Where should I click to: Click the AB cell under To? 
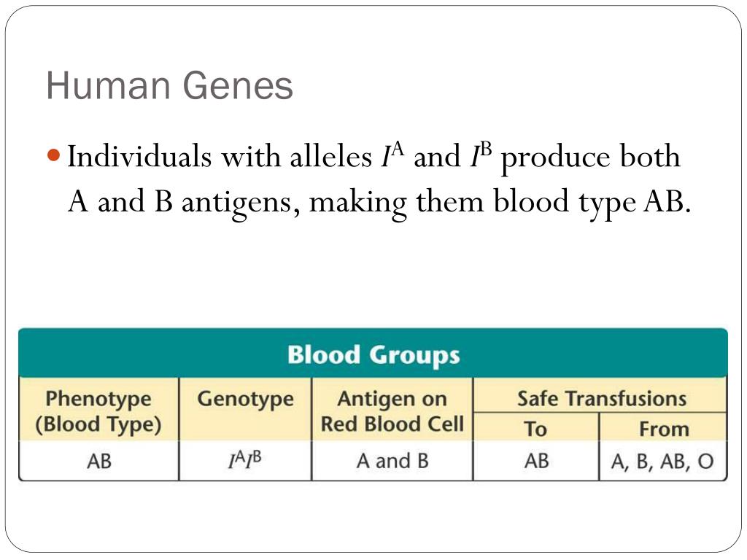tap(536, 461)
